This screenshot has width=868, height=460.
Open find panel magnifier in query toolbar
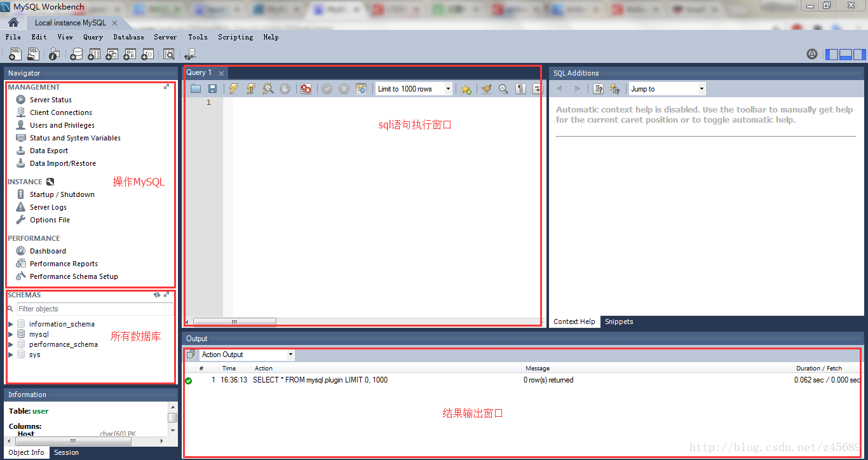pos(503,89)
